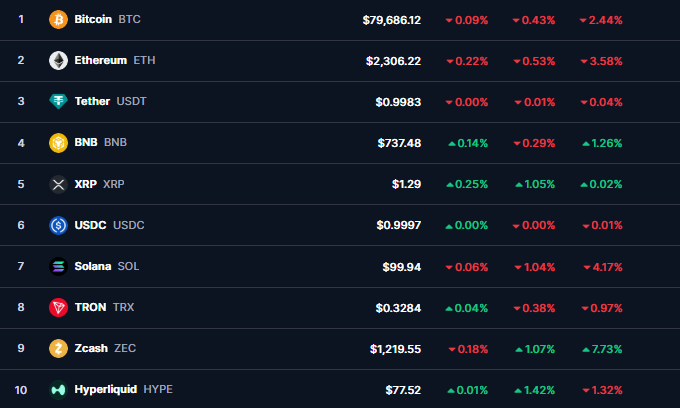Open the TRON coin page link

point(91,307)
